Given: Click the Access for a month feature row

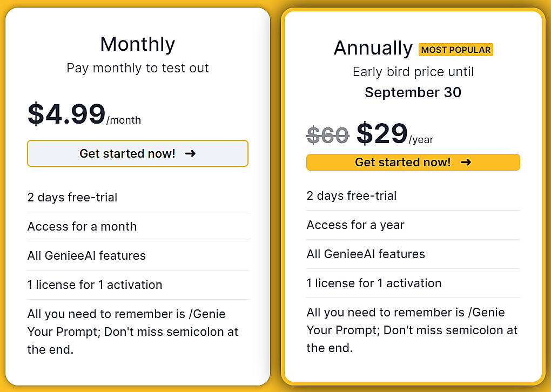Looking at the screenshot, I should point(82,226).
